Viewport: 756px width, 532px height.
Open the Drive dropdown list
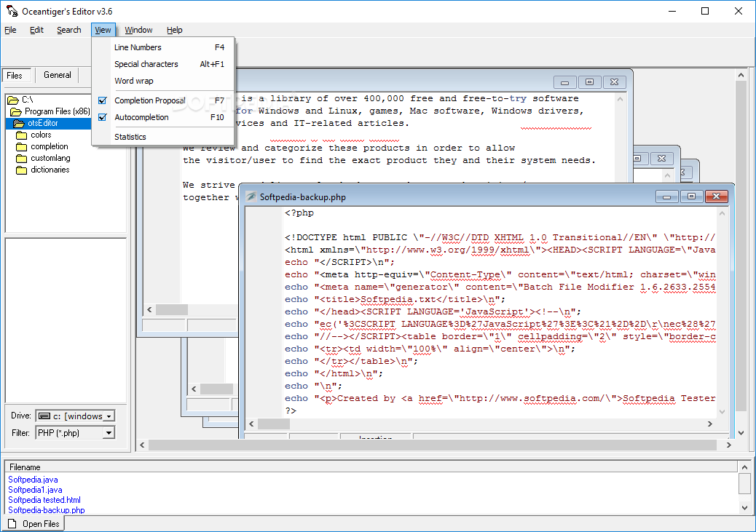(x=109, y=416)
